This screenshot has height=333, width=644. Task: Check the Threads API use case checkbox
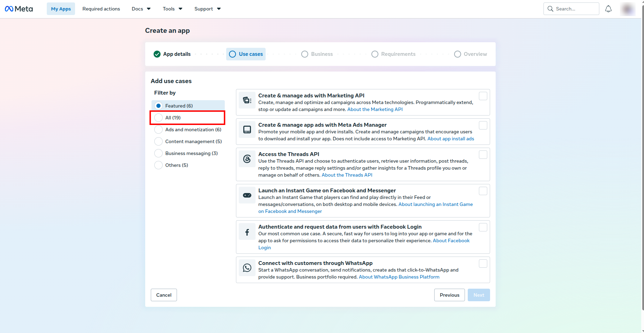483,155
